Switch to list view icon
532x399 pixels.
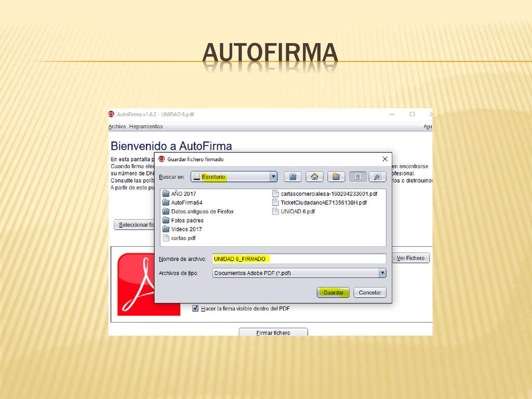[x=357, y=177]
